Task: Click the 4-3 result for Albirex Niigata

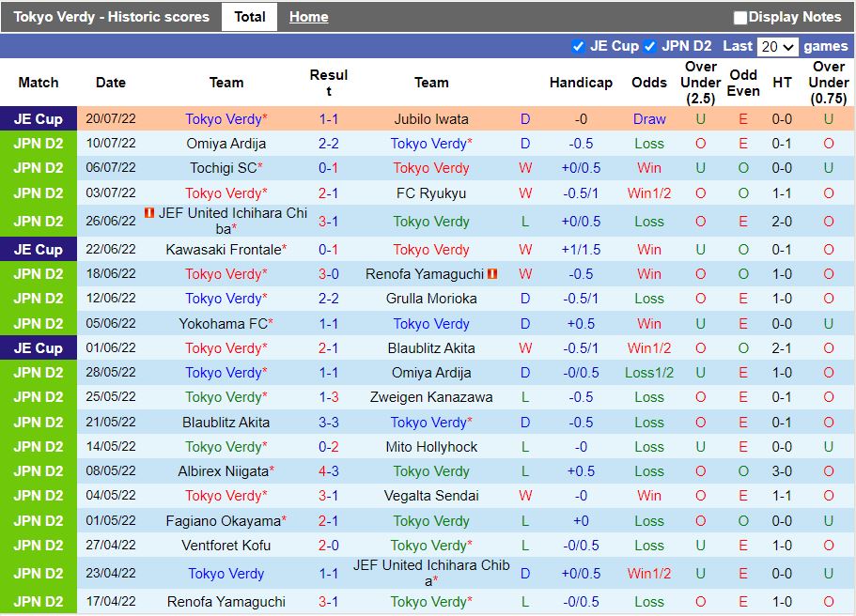Action: pos(329,471)
